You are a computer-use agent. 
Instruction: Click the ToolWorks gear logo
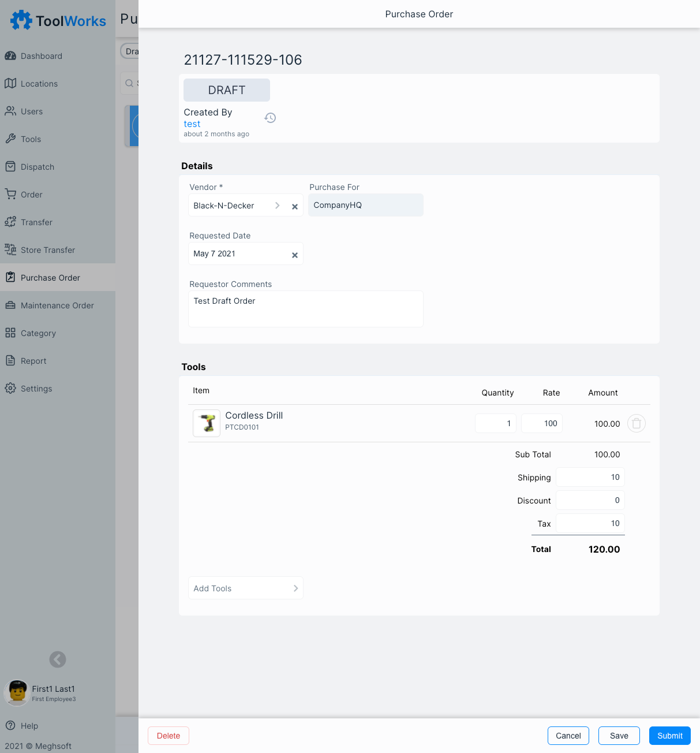pyautogui.click(x=21, y=20)
